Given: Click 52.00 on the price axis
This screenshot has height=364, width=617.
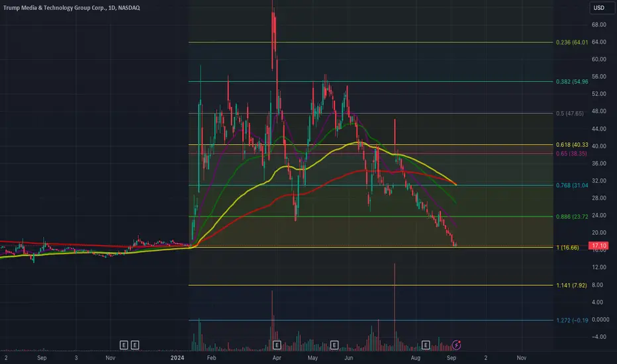Looking at the screenshot, I should pos(598,94).
